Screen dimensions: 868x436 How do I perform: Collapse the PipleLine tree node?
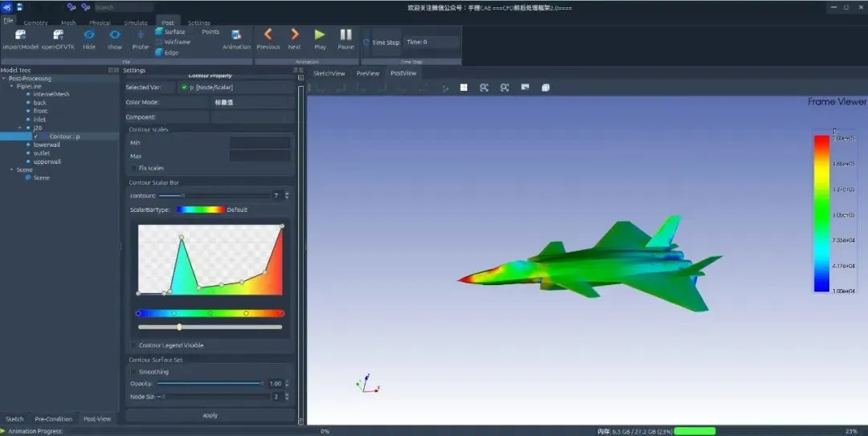[11, 86]
